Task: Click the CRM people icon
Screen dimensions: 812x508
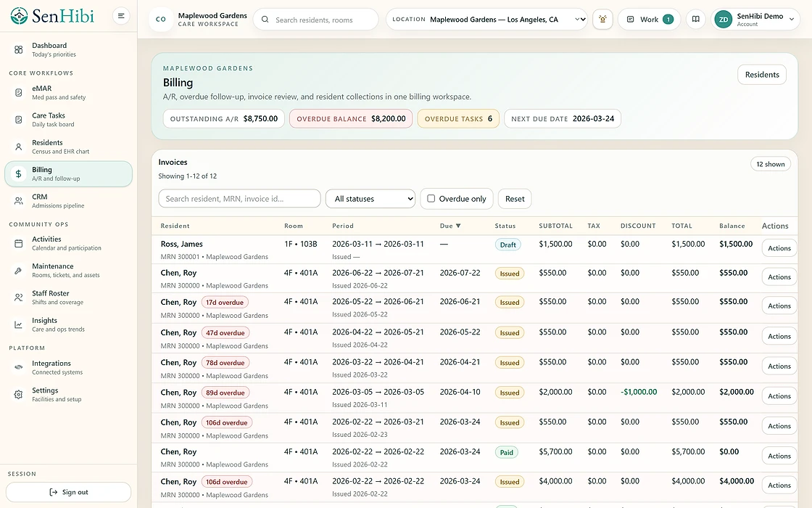Action: 19,201
